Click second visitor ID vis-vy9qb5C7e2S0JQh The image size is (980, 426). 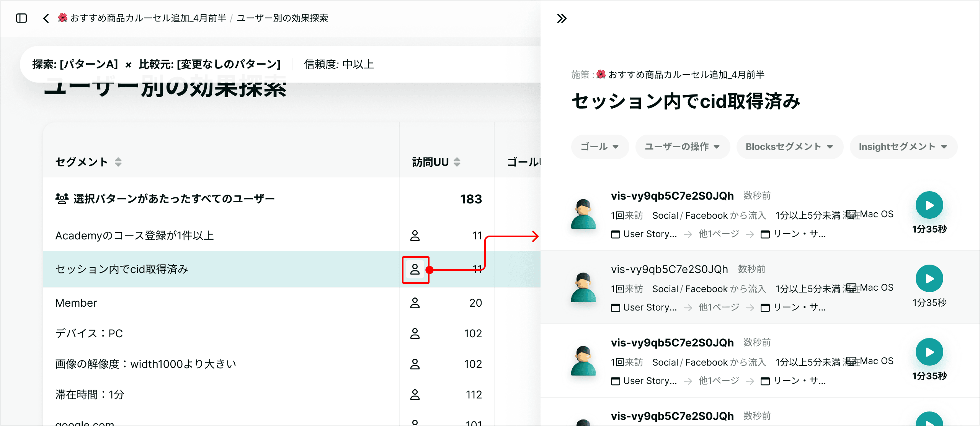tap(670, 269)
